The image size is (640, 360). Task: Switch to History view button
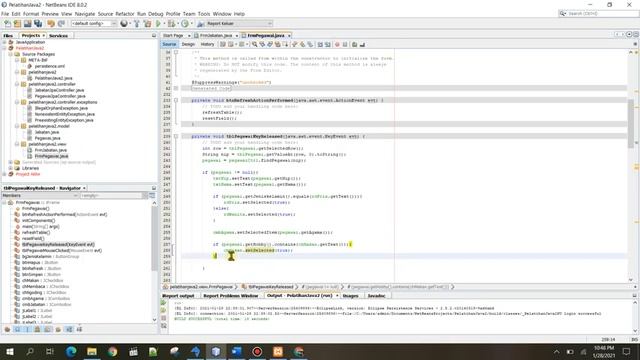[x=207, y=44]
